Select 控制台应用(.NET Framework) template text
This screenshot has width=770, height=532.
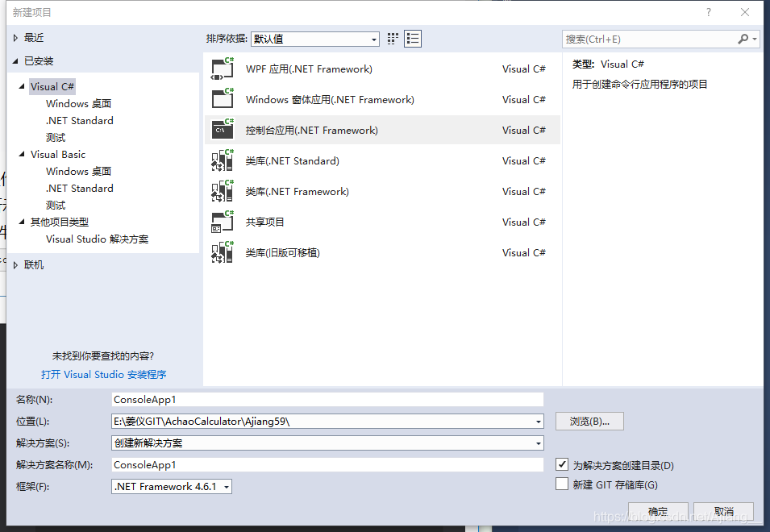pos(312,130)
